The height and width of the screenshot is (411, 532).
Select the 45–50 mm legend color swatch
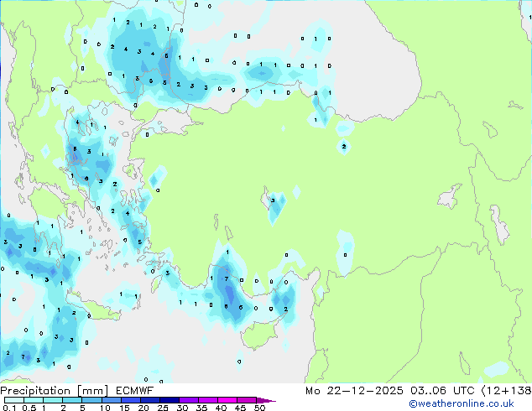pyautogui.click(x=247, y=400)
